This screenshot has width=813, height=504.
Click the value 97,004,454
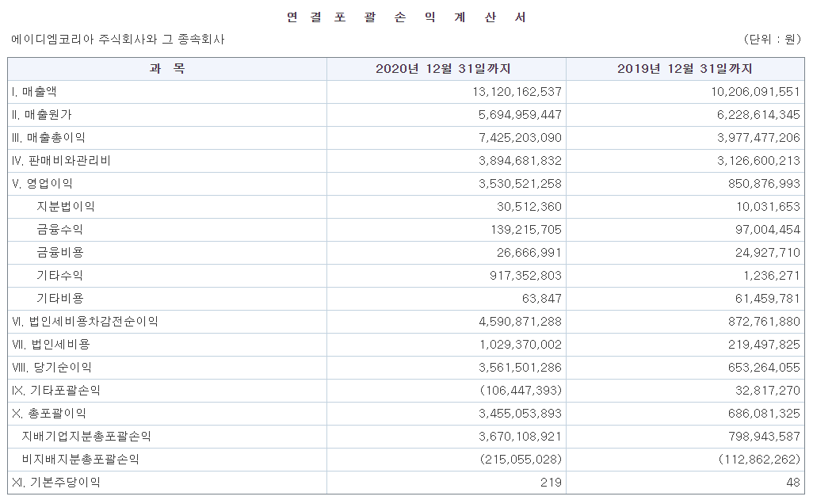point(768,230)
